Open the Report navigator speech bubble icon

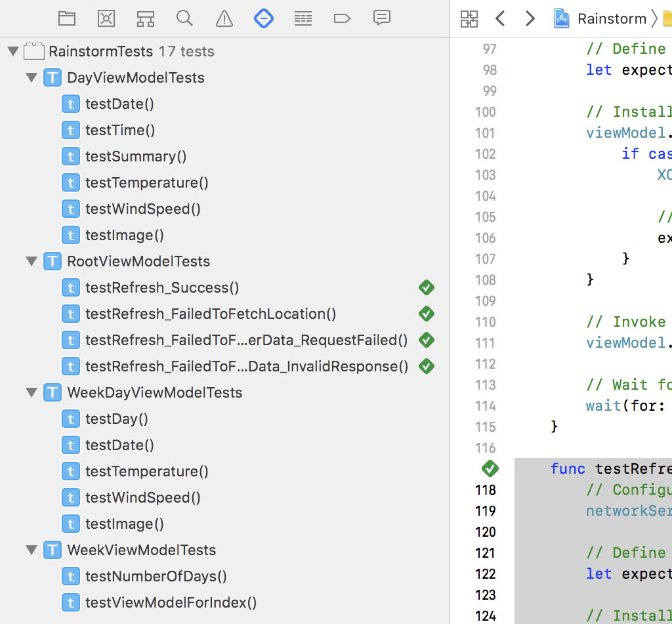[381, 18]
